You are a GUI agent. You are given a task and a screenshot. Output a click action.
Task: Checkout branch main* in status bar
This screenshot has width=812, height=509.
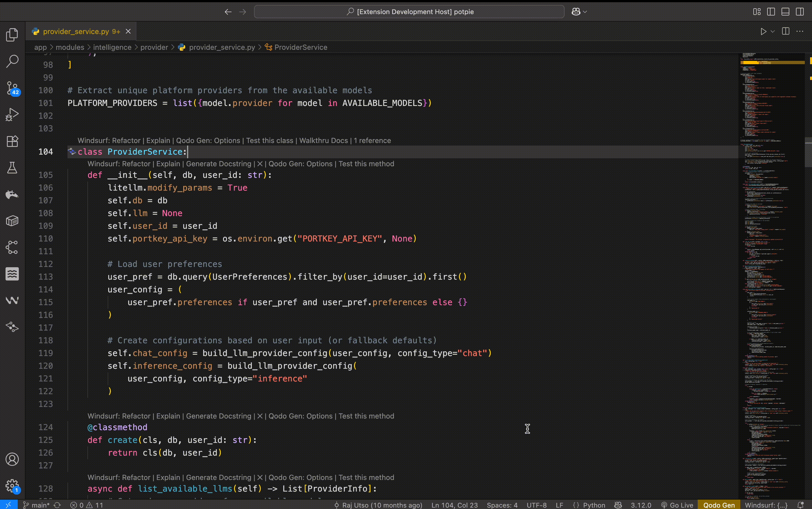(x=36, y=505)
